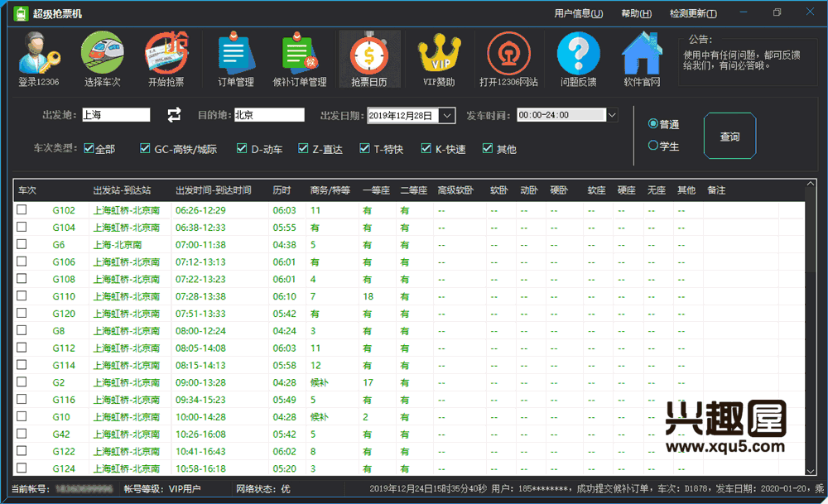Check the box for train G6
The height and width of the screenshot is (504, 828).
(x=22, y=244)
